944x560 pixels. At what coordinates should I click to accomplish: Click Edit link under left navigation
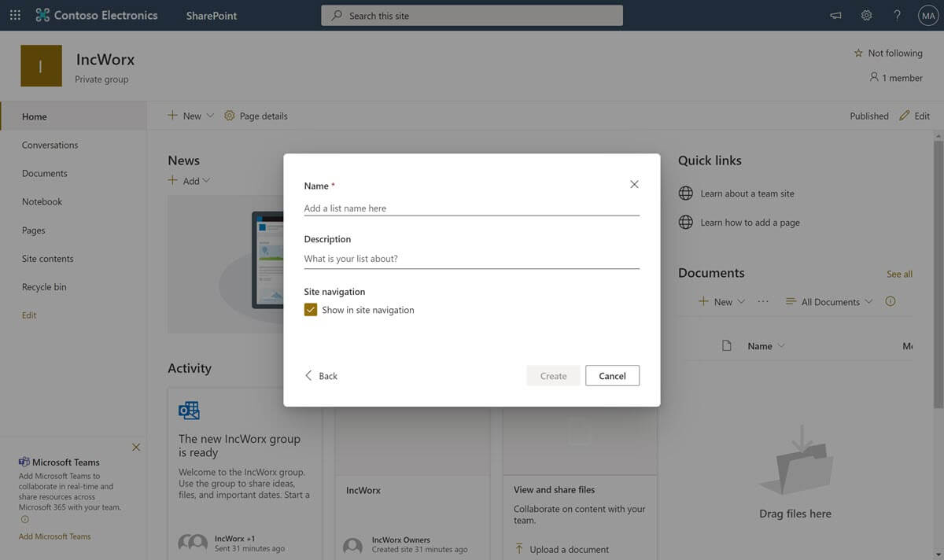[x=29, y=315]
